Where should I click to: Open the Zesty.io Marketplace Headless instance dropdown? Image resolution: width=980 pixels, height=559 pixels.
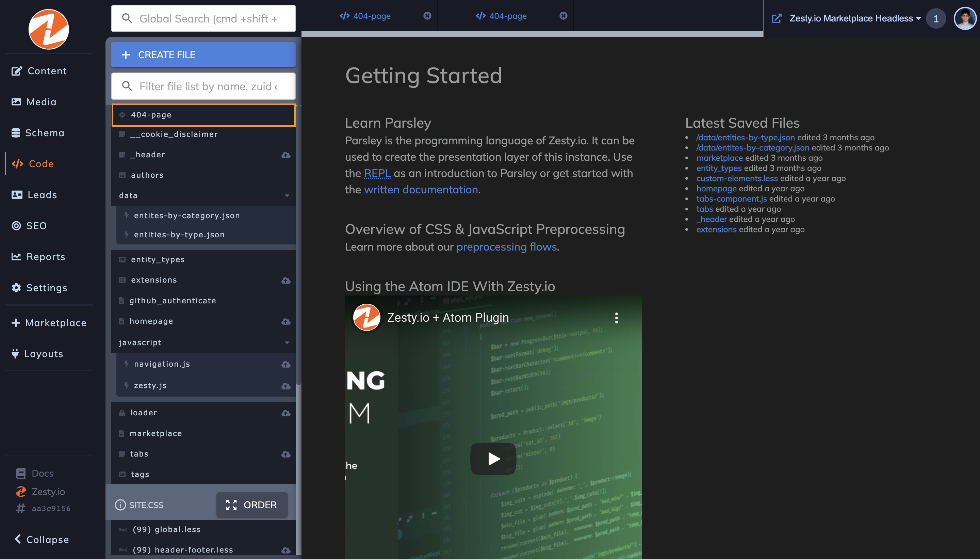click(x=855, y=18)
